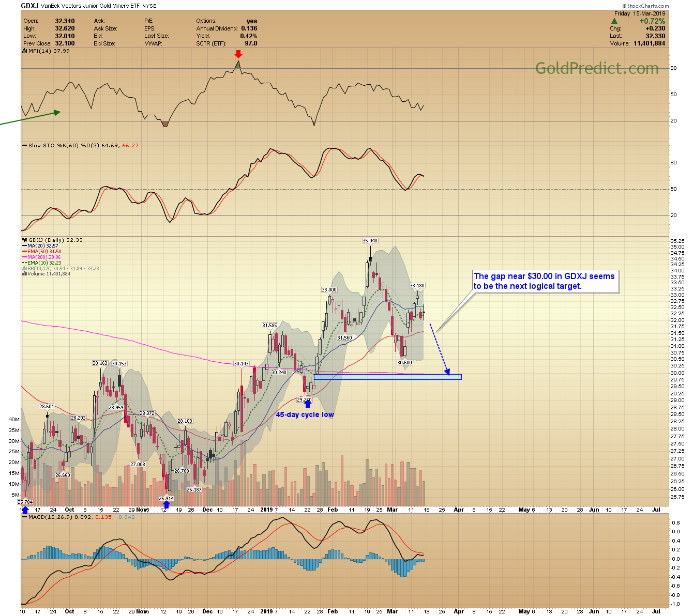
Task: Click the 28.959 price label
Action: (x=116, y=408)
